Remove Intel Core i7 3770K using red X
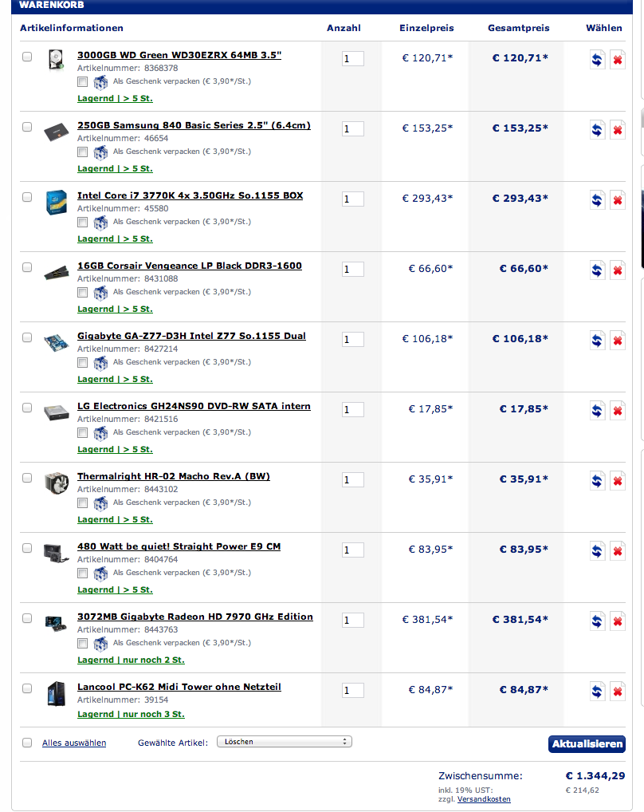Viewport: 644px width, 812px height. coord(617,200)
